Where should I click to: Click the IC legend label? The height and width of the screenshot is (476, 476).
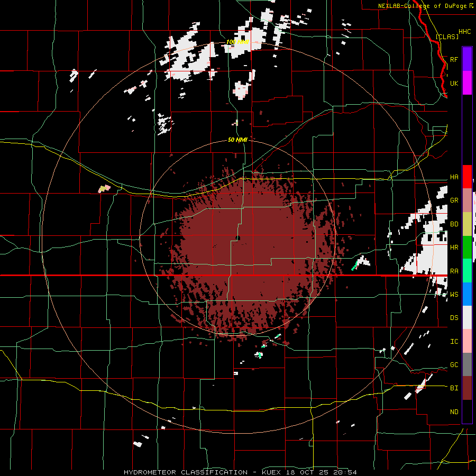(454, 342)
